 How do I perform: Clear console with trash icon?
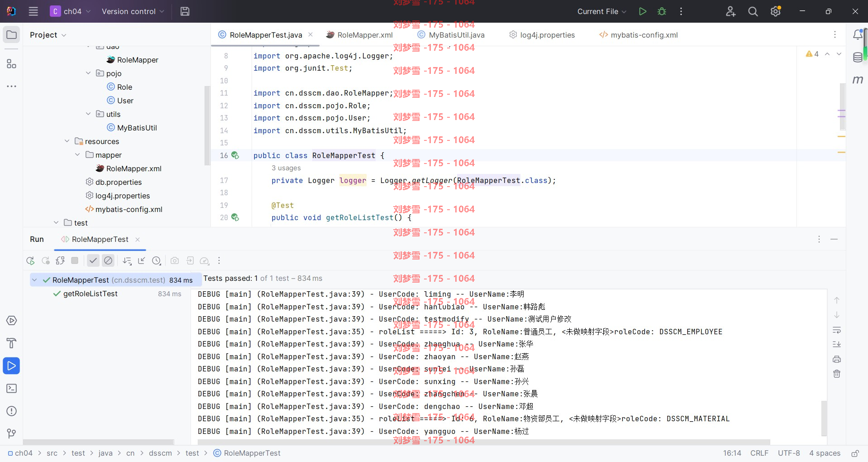[837, 374]
